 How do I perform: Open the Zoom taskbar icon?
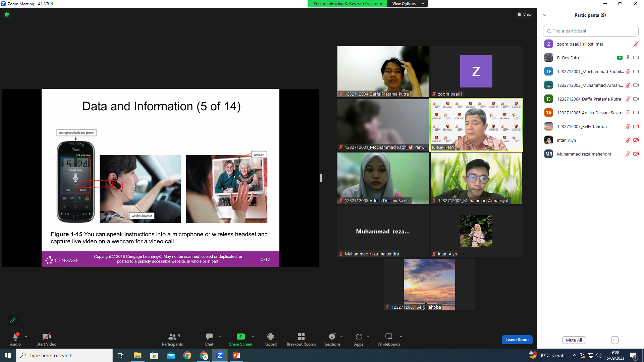click(220, 355)
